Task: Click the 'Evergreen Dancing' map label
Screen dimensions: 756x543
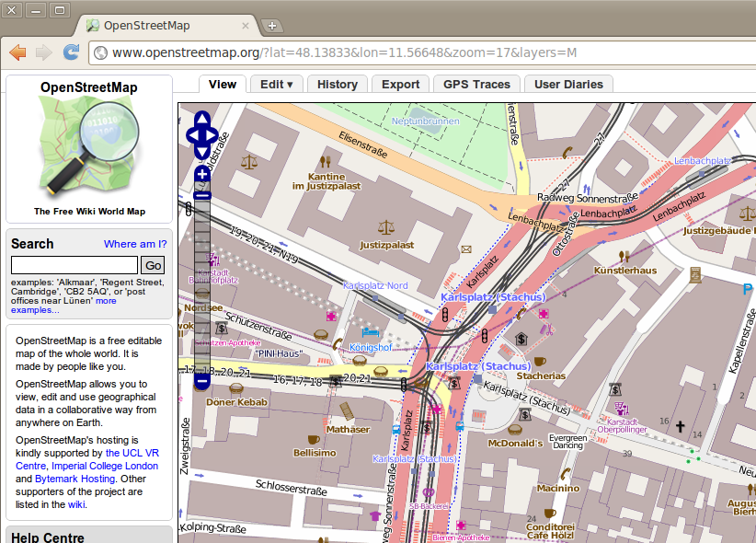Action: [x=568, y=442]
